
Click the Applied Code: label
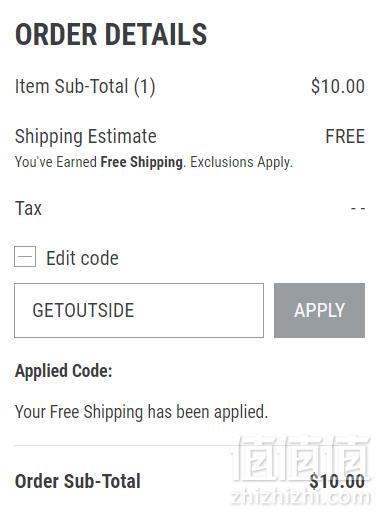tap(64, 371)
